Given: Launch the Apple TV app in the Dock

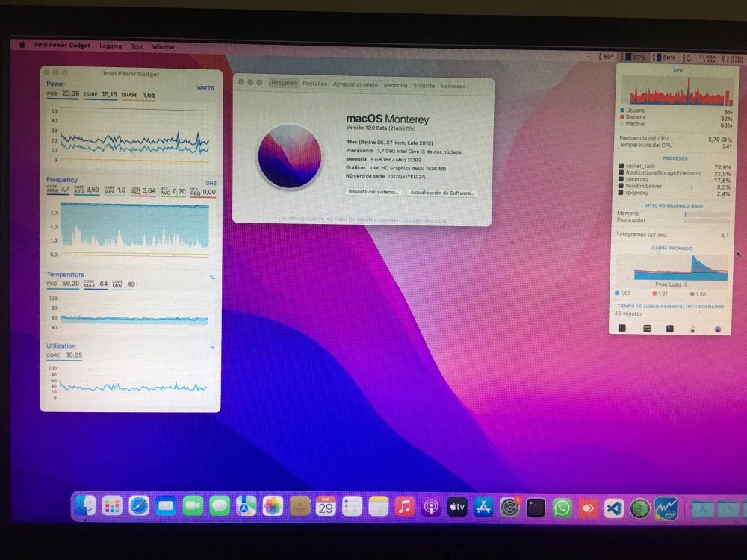Looking at the screenshot, I should 457,507.
